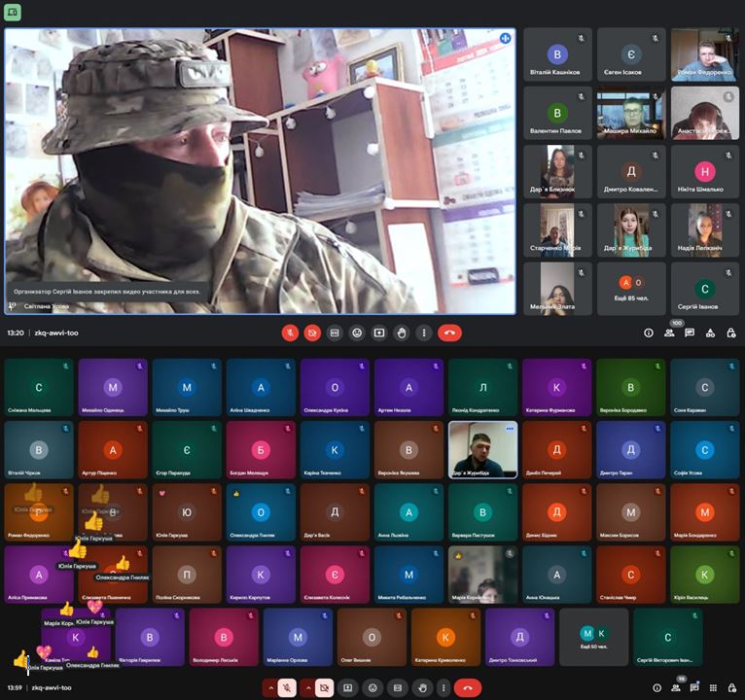Open meeting details info icon in upper meeting
This screenshot has height=700, width=745.
649,332
